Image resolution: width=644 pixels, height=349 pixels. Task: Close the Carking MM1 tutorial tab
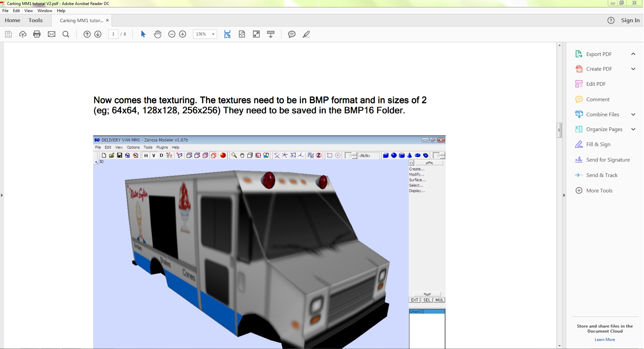click(x=107, y=20)
